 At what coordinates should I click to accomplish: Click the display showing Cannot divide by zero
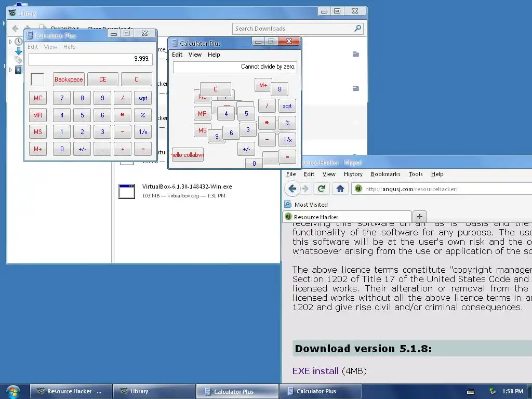pyautogui.click(x=235, y=67)
